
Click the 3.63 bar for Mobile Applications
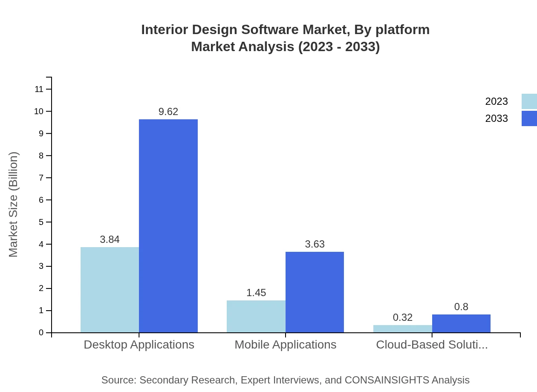315,292
